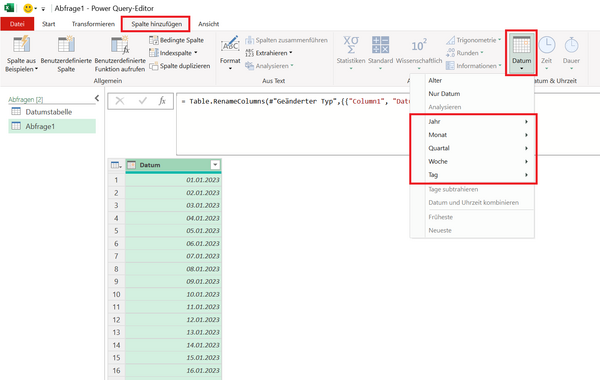Click into the formula bar text
This screenshot has width=600, height=380.
295,102
